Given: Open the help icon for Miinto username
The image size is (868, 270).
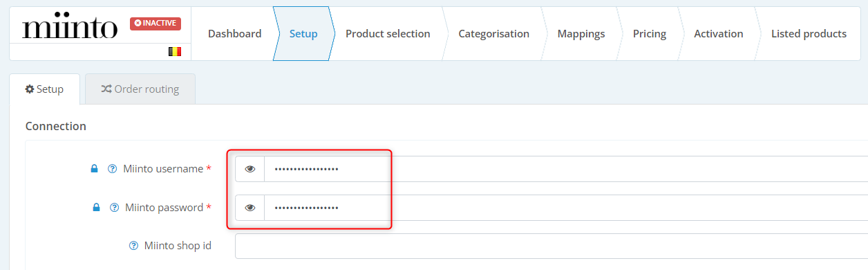Looking at the screenshot, I should click(113, 169).
